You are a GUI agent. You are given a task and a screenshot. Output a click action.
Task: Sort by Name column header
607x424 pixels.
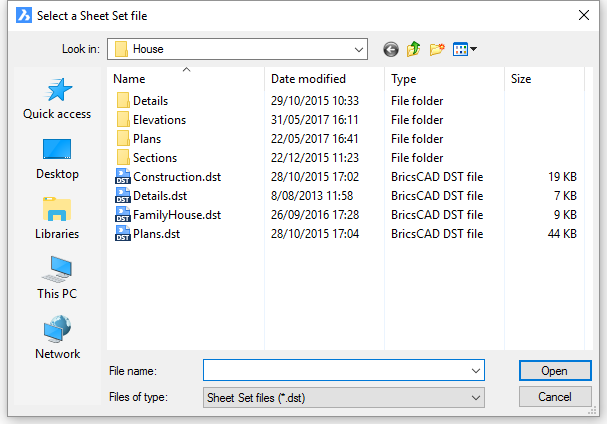(x=130, y=79)
